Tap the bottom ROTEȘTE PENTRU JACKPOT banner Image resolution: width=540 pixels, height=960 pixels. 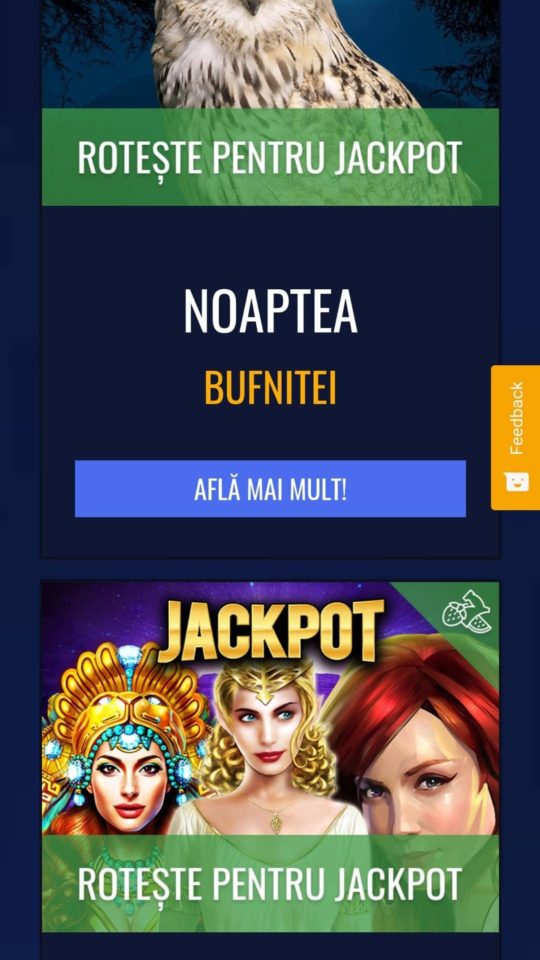pos(270,883)
